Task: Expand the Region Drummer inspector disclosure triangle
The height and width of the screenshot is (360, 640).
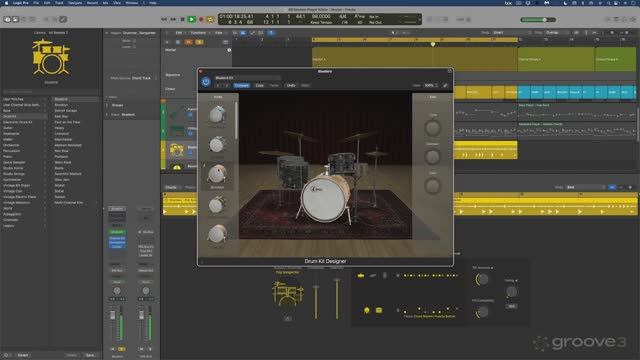Action: [107, 33]
